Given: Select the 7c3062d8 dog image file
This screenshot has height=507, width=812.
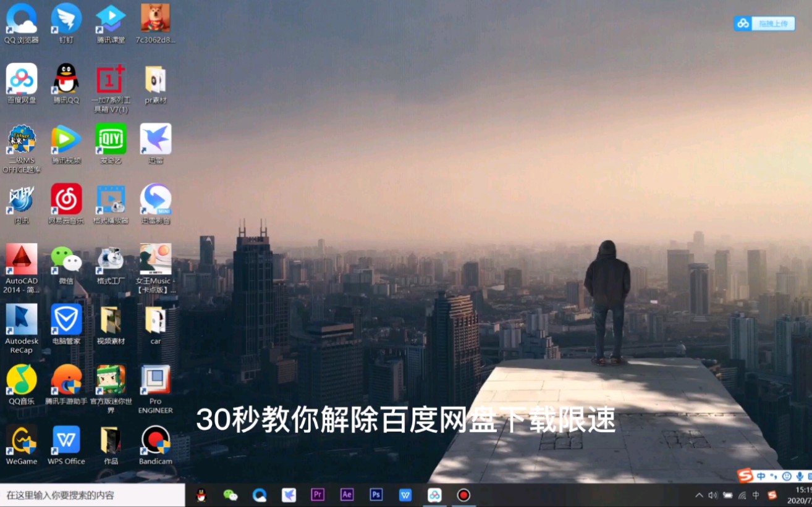Looking at the screenshot, I should point(155,23).
